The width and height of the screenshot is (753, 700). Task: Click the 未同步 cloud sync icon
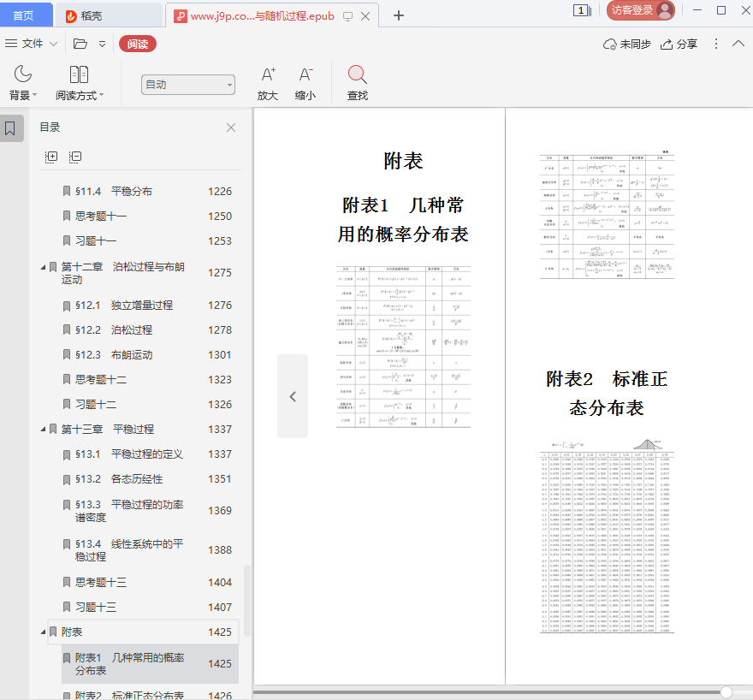(610, 44)
